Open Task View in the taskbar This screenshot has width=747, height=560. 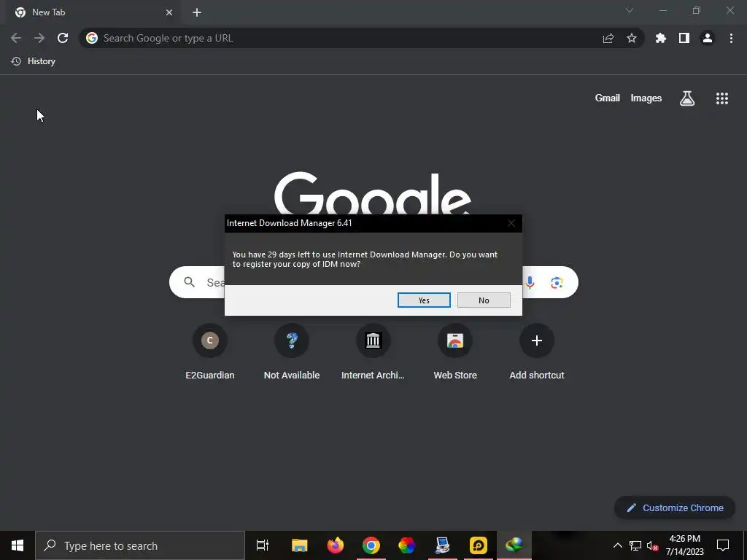[x=263, y=545]
